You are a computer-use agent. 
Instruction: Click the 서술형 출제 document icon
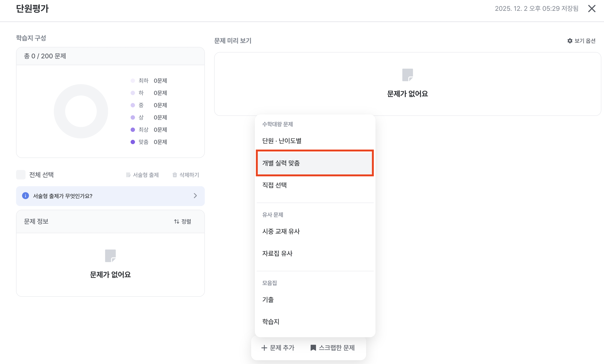point(128,175)
